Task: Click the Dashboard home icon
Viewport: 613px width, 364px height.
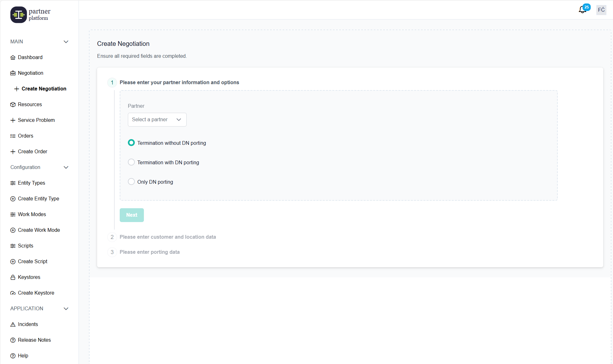Action: pyautogui.click(x=13, y=57)
